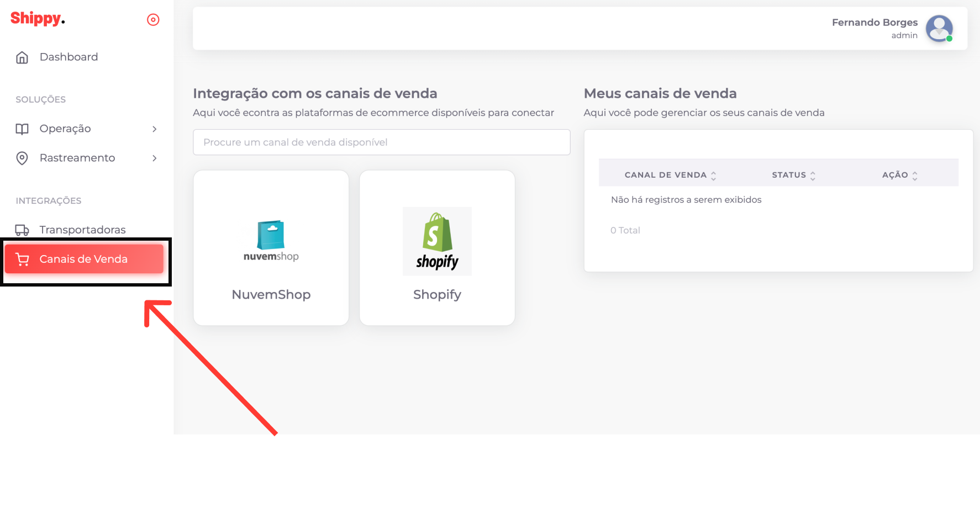Click the SOLUÇÕES section label
This screenshot has height=514, width=980.
41,100
